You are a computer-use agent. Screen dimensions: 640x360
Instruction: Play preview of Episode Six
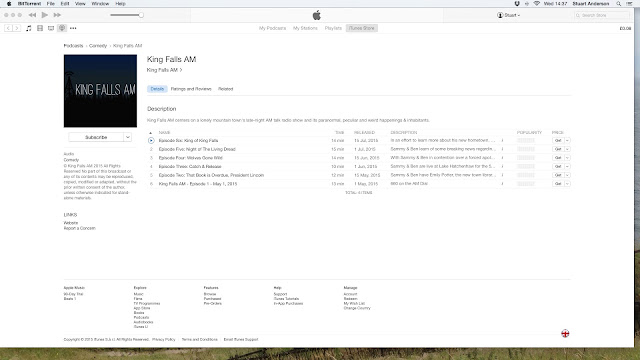(x=151, y=140)
